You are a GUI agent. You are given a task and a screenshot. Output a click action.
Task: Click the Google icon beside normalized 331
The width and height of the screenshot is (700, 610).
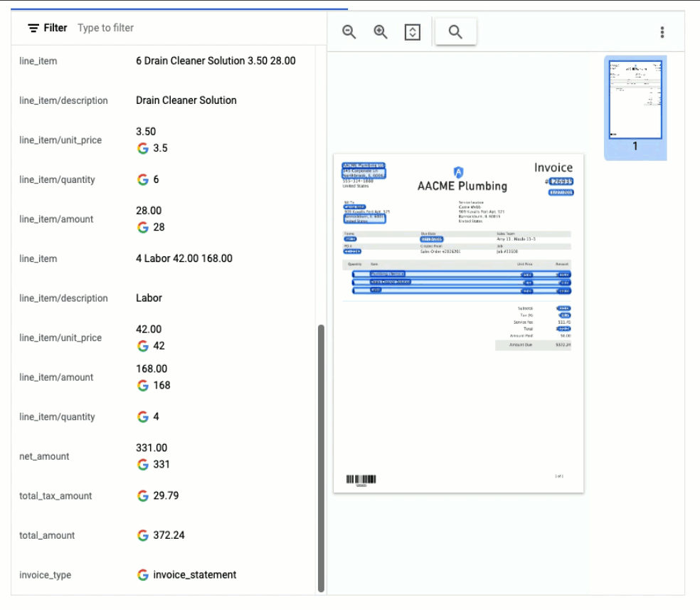[143, 464]
